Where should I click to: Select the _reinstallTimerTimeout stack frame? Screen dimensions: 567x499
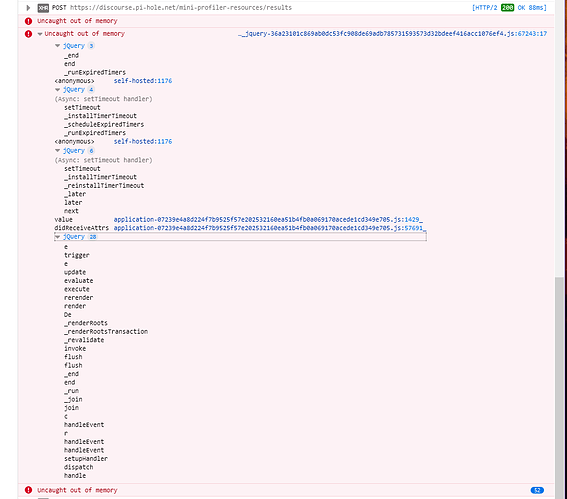coord(104,185)
